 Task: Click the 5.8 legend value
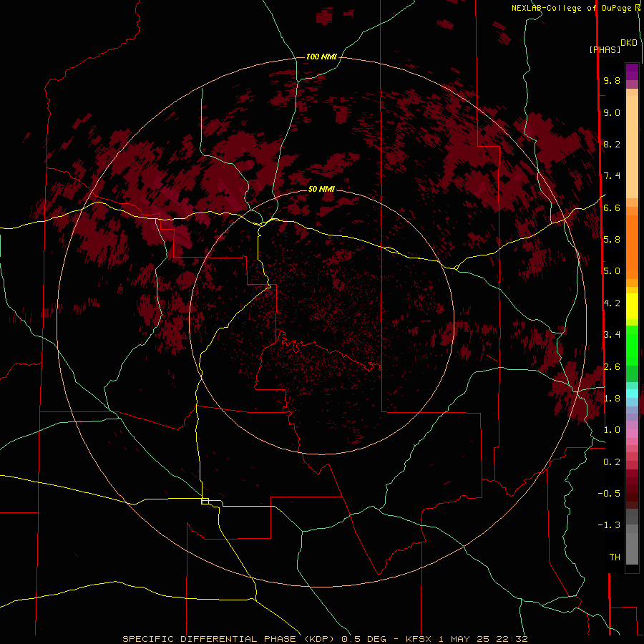point(612,240)
